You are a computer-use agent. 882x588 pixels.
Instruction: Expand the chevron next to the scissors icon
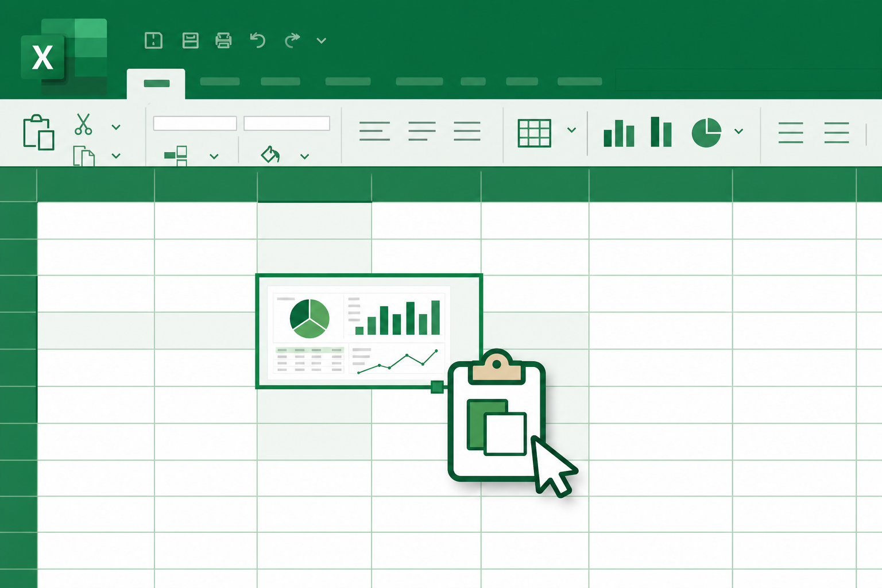116,127
